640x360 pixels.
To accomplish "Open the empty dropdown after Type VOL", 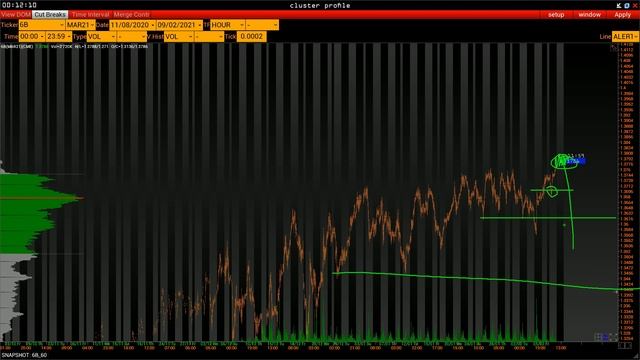I will [132, 36].
